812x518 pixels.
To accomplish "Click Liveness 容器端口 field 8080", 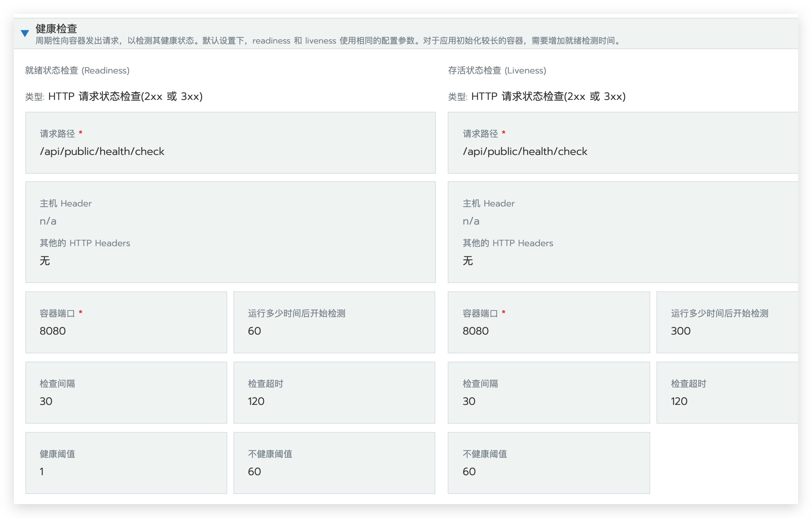I will tap(476, 331).
